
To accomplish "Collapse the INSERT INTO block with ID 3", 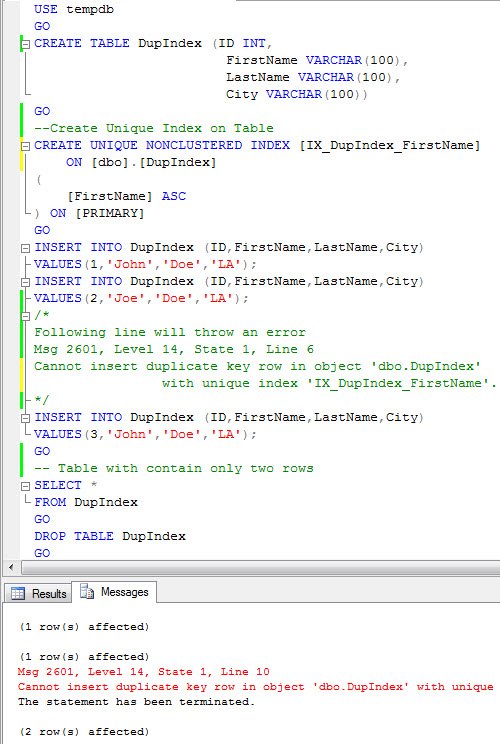I will click(x=26, y=418).
